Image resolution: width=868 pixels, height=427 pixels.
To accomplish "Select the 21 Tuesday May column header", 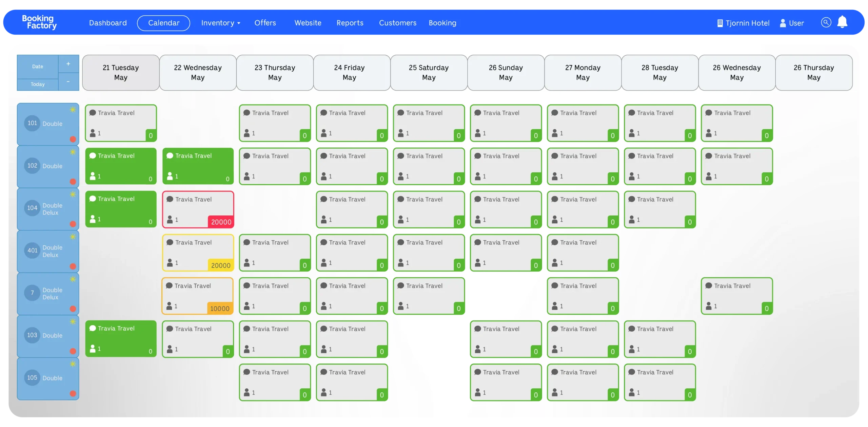I will (x=121, y=73).
